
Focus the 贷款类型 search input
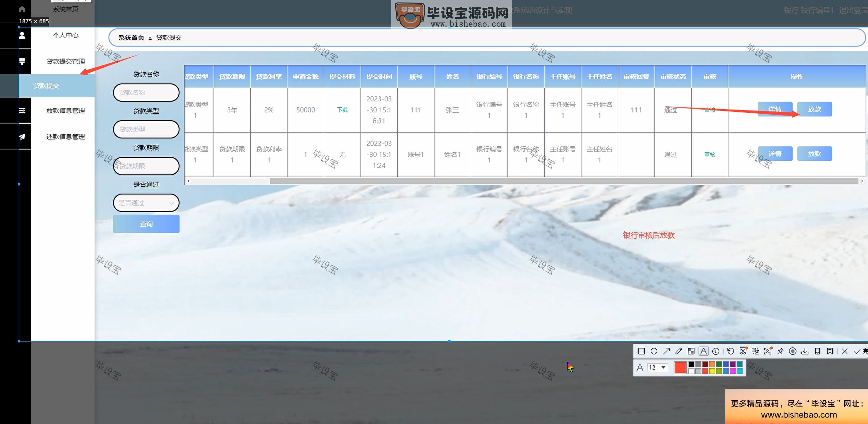coord(146,129)
